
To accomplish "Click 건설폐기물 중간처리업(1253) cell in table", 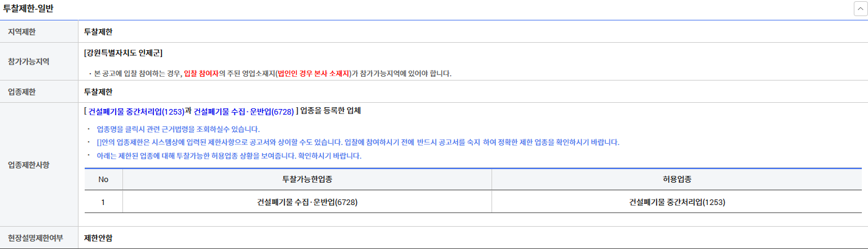I will pos(676,202).
